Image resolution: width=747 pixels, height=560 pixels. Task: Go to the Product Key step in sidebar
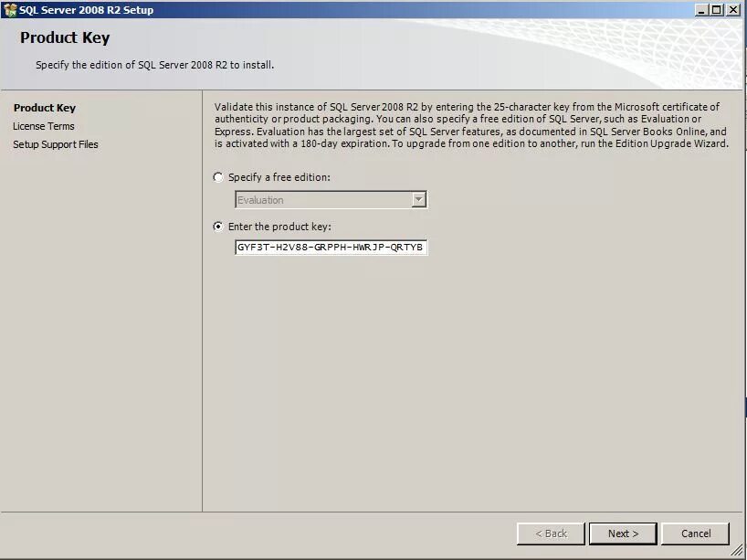(45, 108)
